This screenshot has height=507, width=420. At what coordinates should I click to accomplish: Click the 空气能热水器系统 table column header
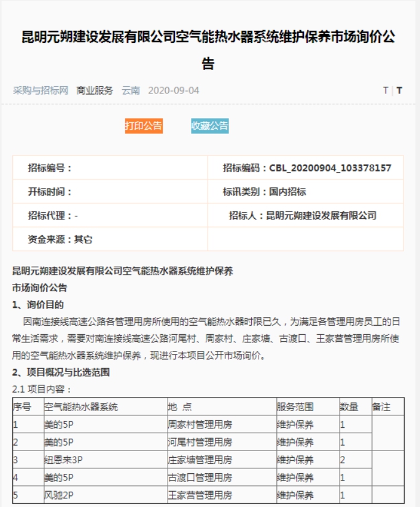[81, 407]
